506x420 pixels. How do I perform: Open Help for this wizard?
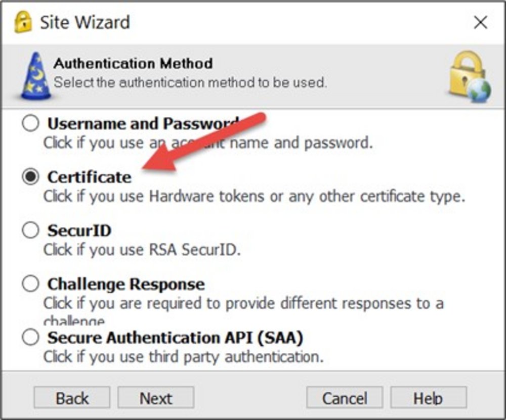click(x=428, y=398)
